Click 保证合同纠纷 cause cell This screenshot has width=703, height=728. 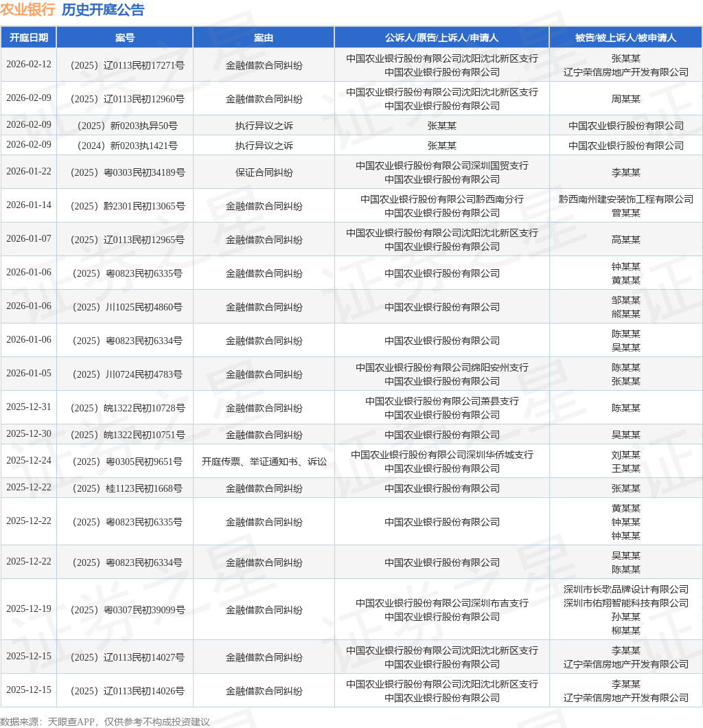(264, 172)
